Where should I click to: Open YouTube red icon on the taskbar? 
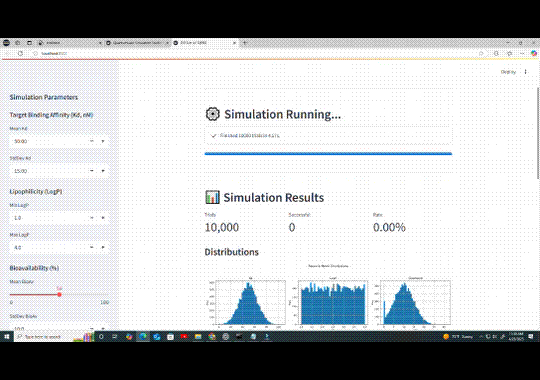(x=184, y=337)
